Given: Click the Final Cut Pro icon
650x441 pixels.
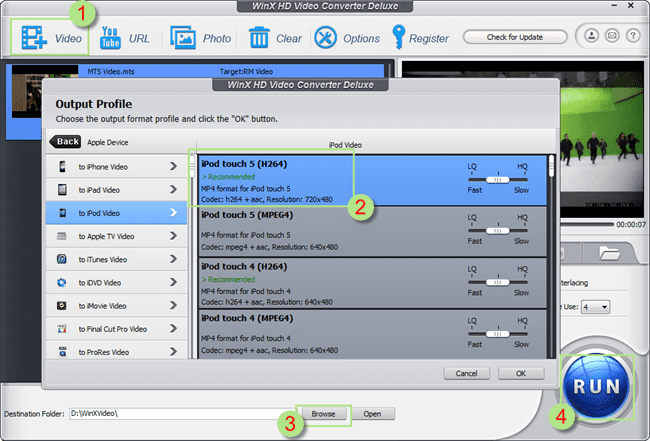Looking at the screenshot, I should [x=62, y=329].
